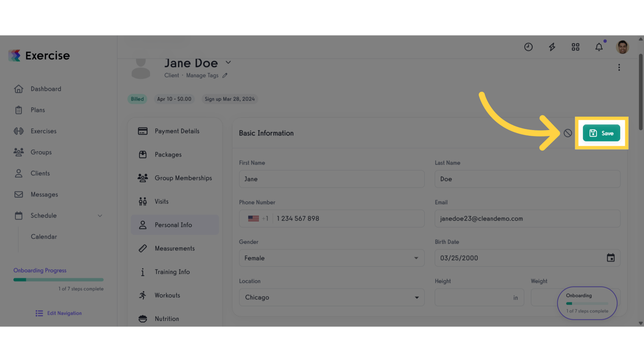The image size is (644, 362).
Task: Expand the Jane Doe client name dropdown
Action: tap(228, 63)
